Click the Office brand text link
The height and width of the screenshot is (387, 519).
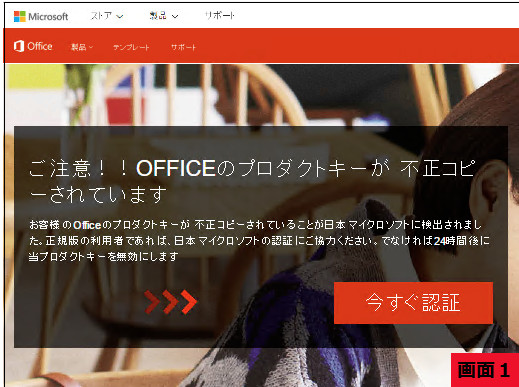pyautogui.click(x=40, y=46)
